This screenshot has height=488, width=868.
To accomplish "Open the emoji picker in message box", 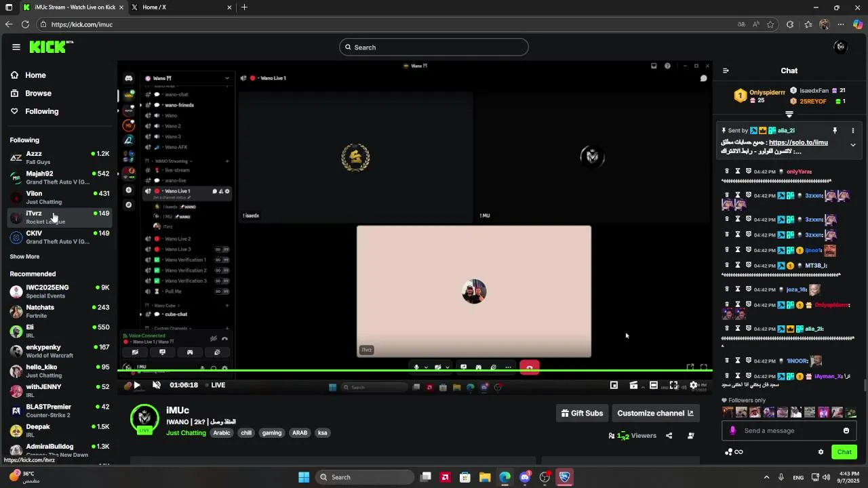I will (846, 430).
